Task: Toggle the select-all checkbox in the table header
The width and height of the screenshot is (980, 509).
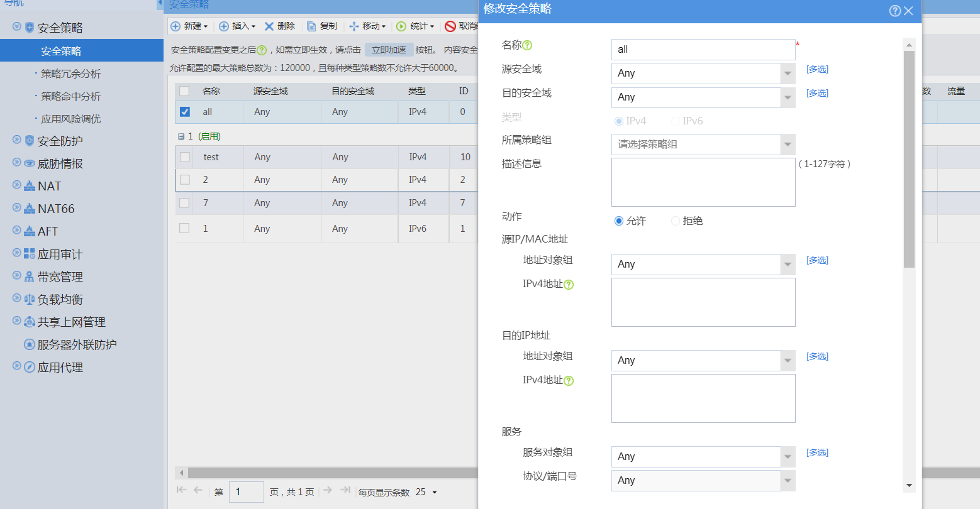Action: [x=184, y=91]
